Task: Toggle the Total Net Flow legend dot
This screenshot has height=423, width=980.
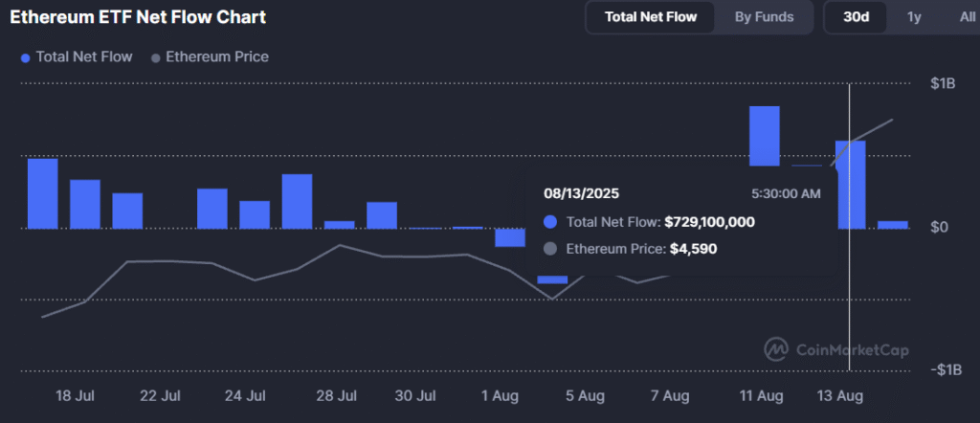Action: click(25, 57)
